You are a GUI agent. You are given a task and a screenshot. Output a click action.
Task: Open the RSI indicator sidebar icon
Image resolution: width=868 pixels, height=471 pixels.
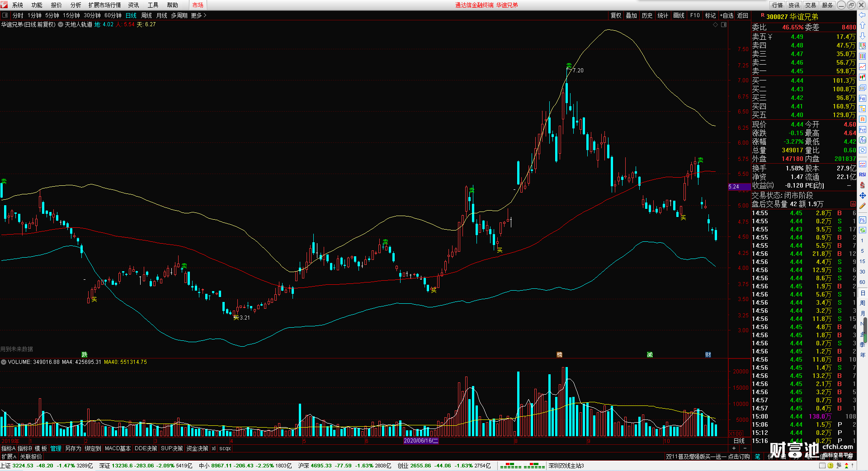863,174
